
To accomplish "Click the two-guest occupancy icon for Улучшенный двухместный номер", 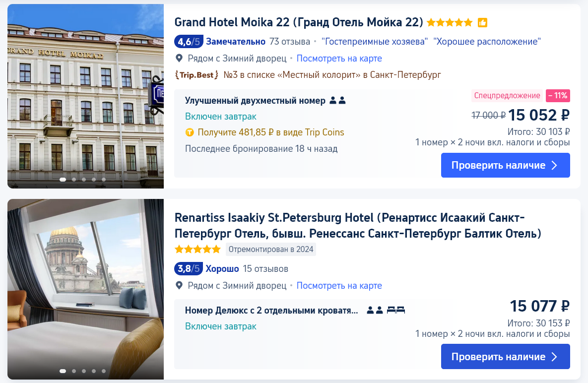I will coord(337,100).
